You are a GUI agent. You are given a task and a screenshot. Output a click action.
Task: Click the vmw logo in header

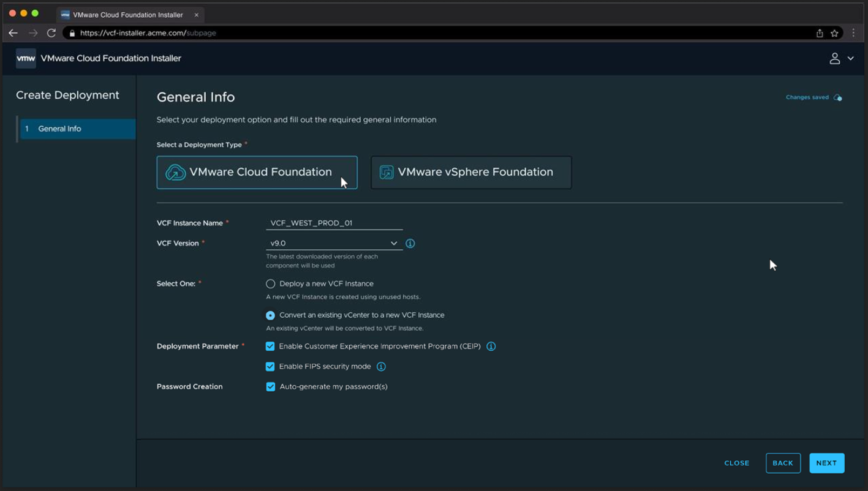tap(26, 58)
